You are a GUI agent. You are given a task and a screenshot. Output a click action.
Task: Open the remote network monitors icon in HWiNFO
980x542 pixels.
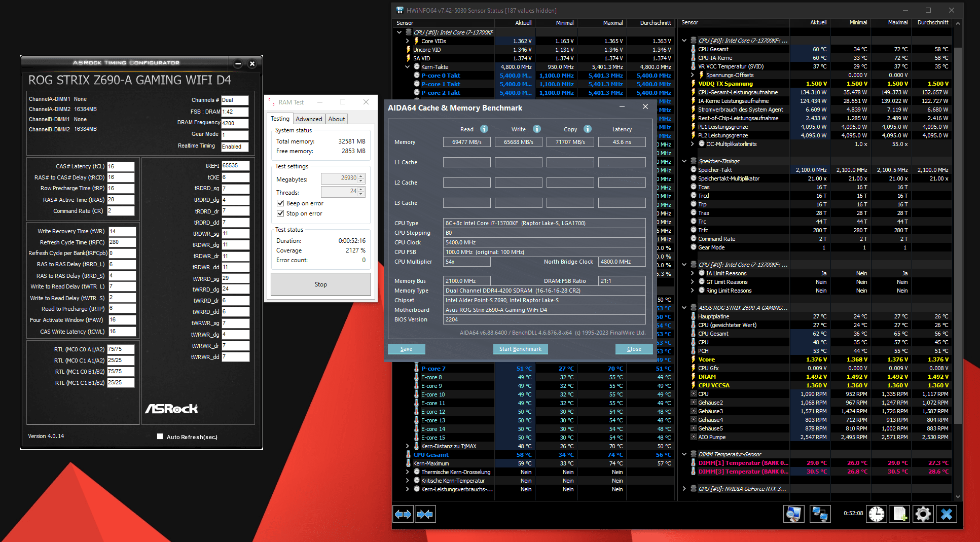click(820, 514)
